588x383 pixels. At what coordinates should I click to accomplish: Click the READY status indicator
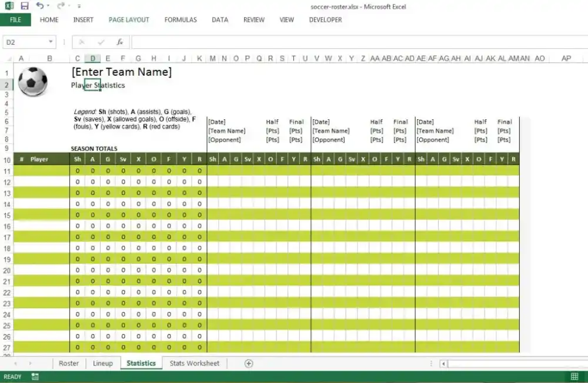pyautogui.click(x=12, y=377)
